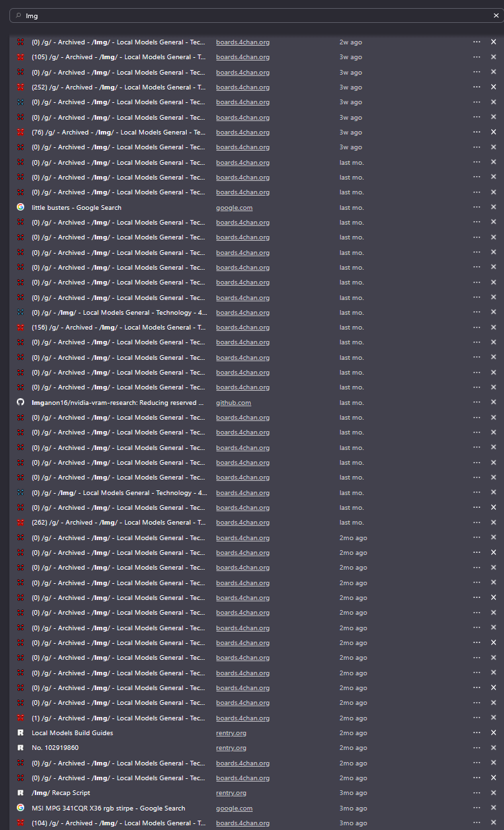Open the little busters Google Search entry
The image size is (504, 830).
coord(77,208)
